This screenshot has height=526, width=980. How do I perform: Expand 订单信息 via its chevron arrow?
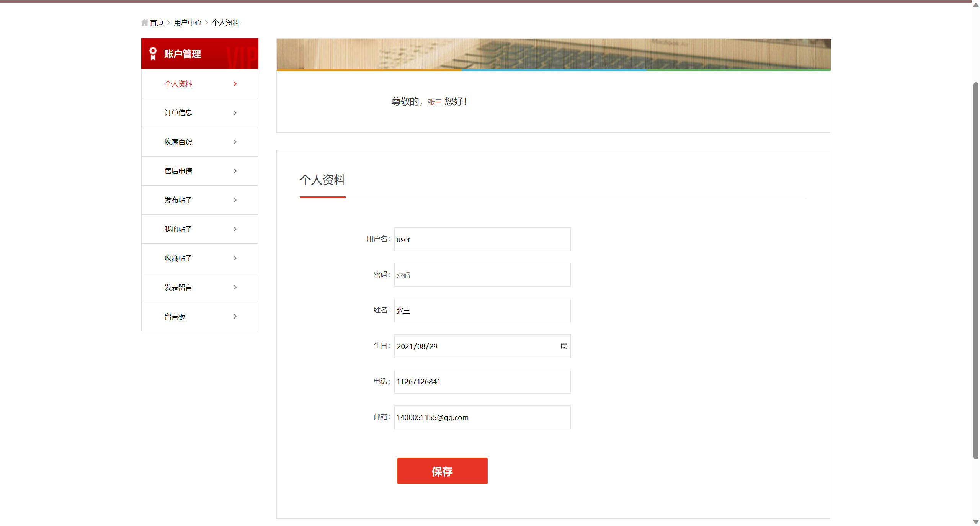235,113
